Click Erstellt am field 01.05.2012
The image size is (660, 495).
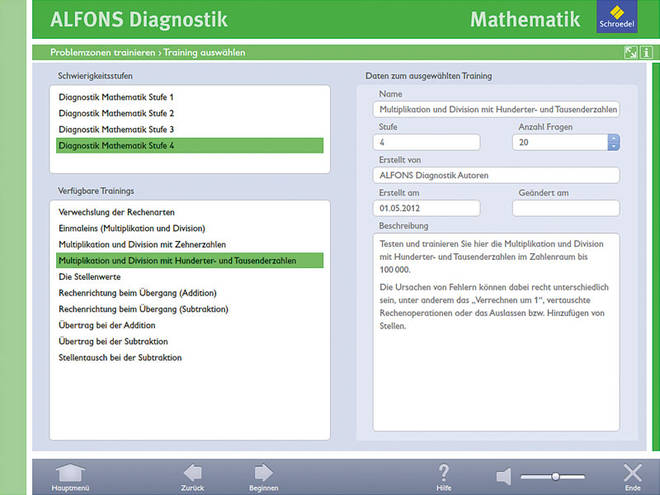(426, 208)
